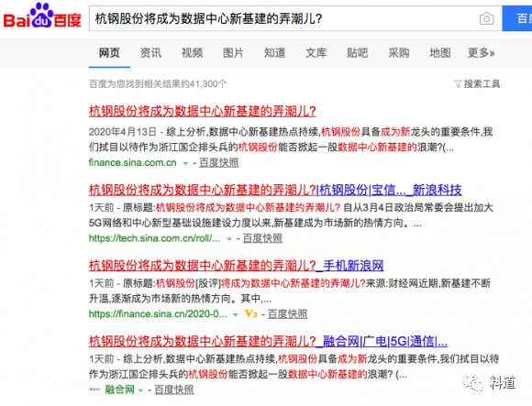This screenshot has height=406, width=532.
Task: Click the Baidu logo
Action: pos(42,16)
